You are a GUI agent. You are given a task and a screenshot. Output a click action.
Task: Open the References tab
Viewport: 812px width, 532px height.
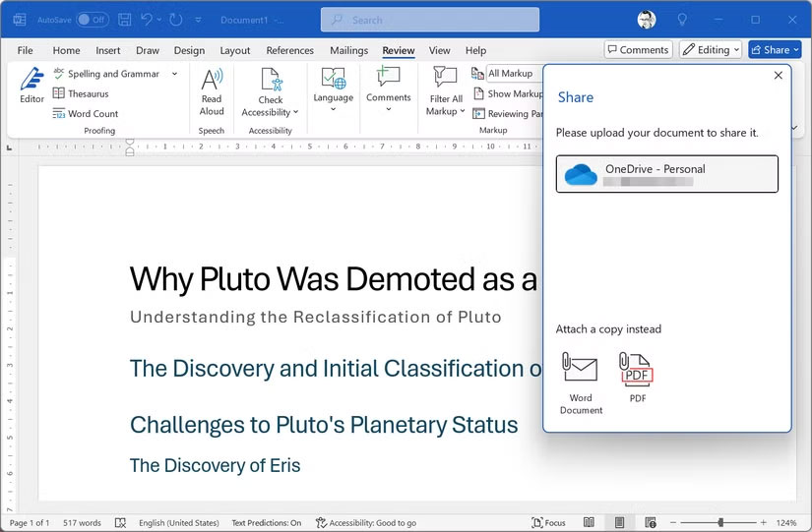click(289, 51)
